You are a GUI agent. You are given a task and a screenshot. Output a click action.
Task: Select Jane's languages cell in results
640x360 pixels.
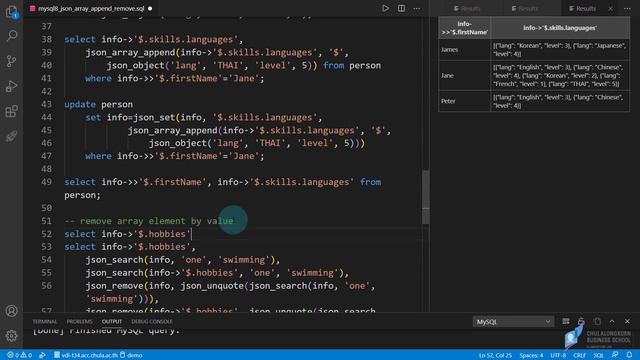click(560, 76)
